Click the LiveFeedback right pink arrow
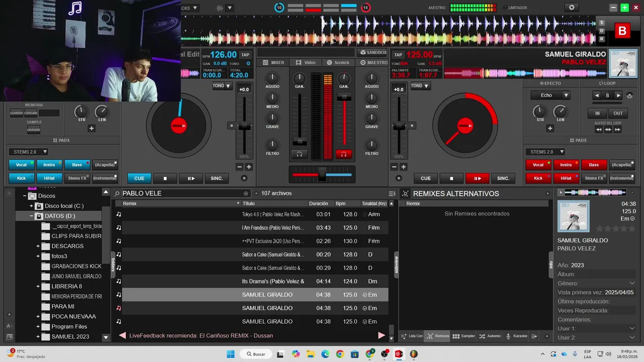Screen dimensions: 644x362 381,335
